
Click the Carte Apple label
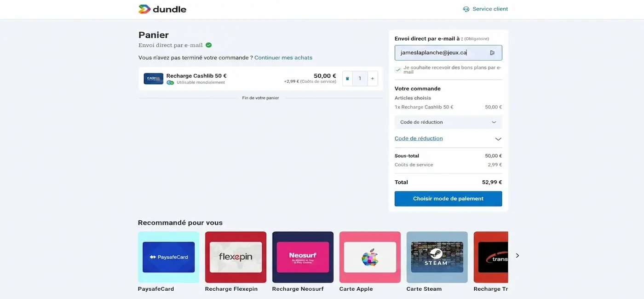coord(356,289)
